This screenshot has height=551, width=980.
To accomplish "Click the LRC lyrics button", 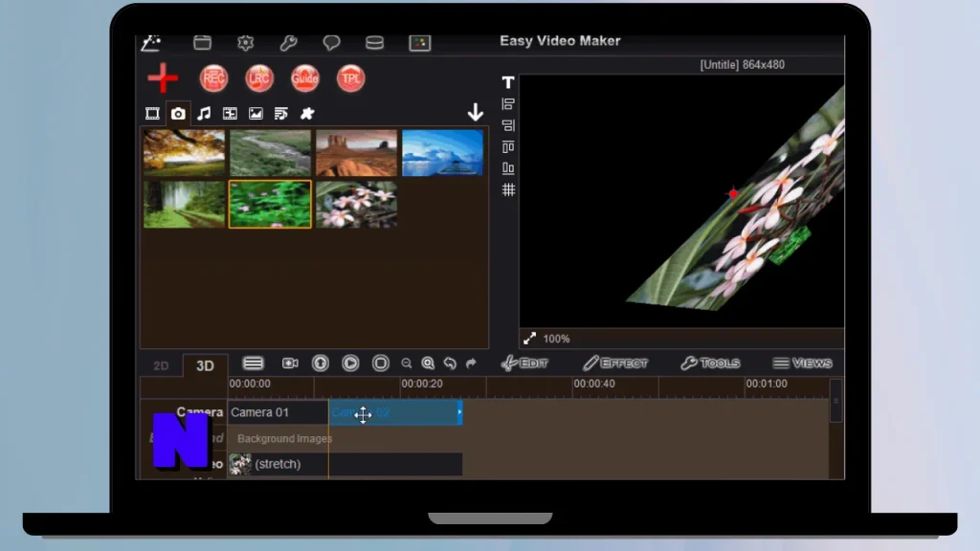I will pyautogui.click(x=259, y=78).
